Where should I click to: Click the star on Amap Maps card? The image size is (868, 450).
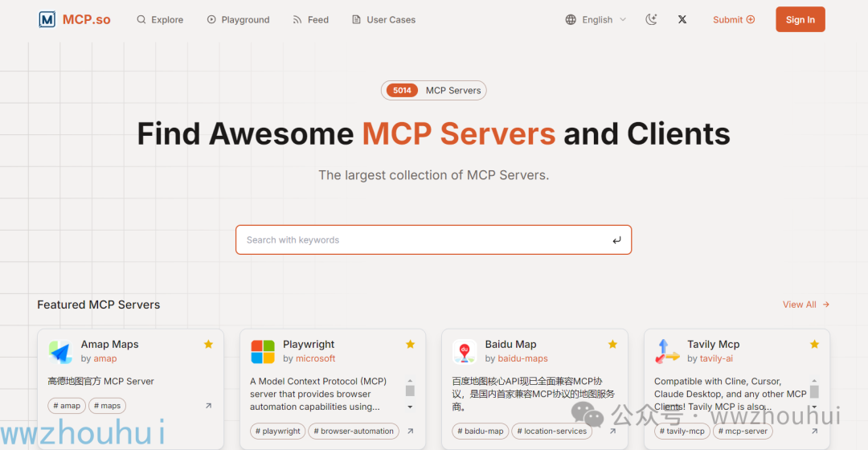point(208,344)
